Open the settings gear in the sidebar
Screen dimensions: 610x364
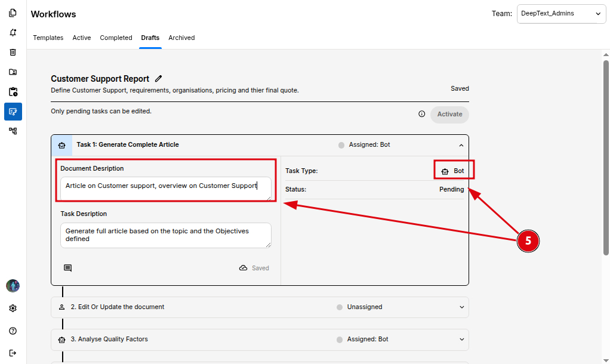13,309
